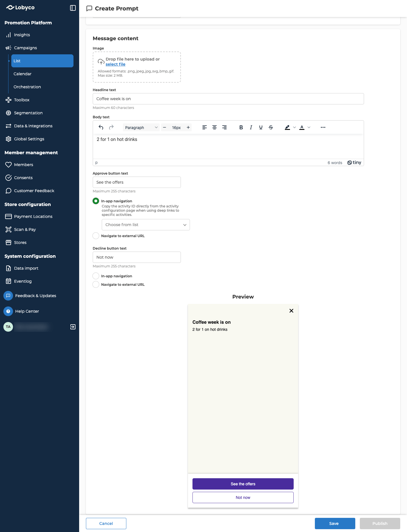The height and width of the screenshot is (532, 407).
Task: Click the Help Center question mark icon
Action: [8, 311]
